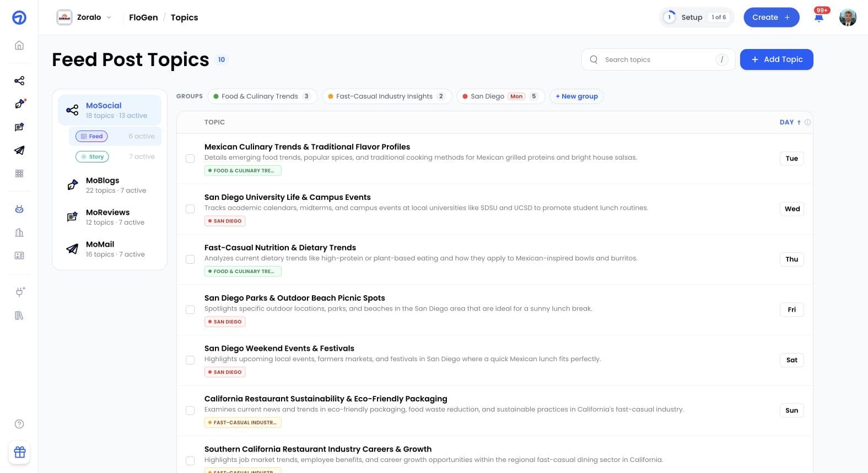Expand the Zoralo workspace dropdown

(84, 17)
